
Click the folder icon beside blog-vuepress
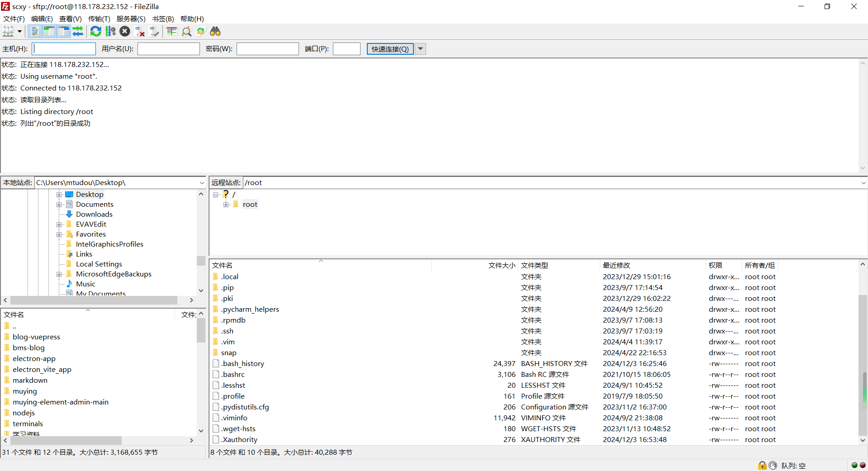tap(7, 337)
